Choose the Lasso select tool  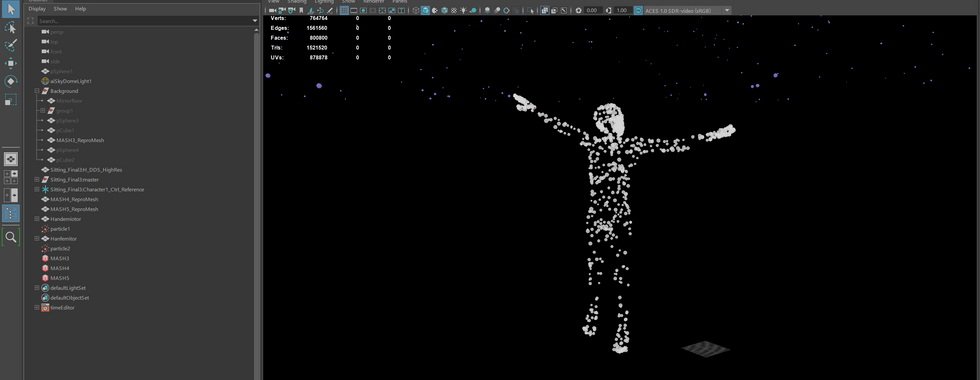click(x=11, y=28)
